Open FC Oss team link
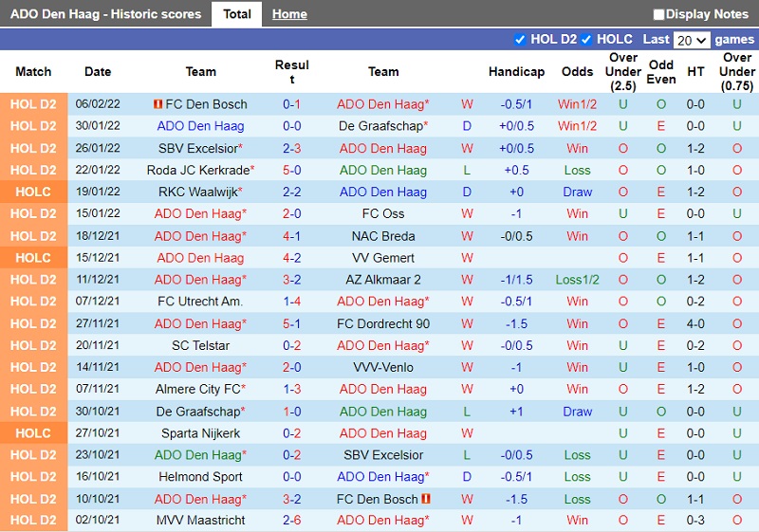Image resolution: width=759 pixels, height=532 pixels. [383, 213]
